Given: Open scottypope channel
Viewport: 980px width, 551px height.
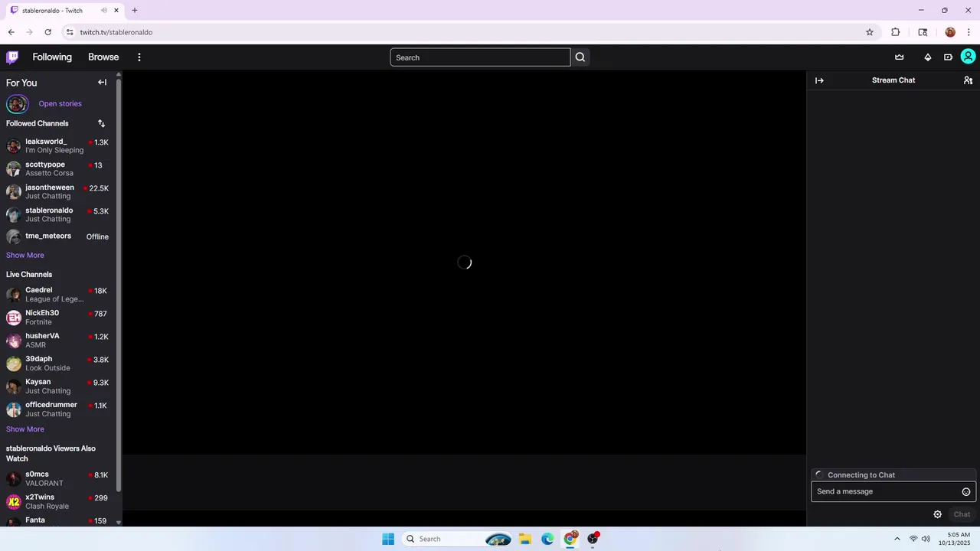Looking at the screenshot, I should click(58, 168).
